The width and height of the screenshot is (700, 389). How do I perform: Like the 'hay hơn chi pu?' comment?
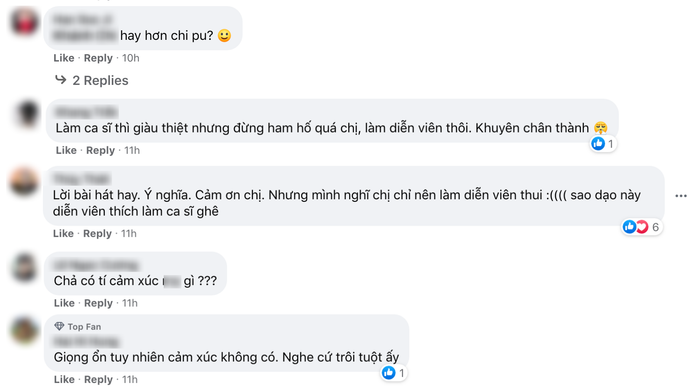click(x=64, y=58)
